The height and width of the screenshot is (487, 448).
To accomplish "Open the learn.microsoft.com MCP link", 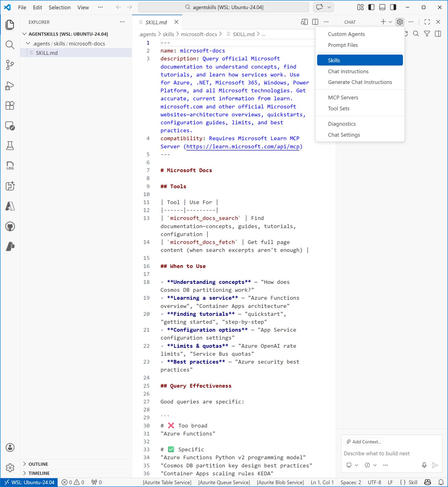I will click(x=243, y=146).
